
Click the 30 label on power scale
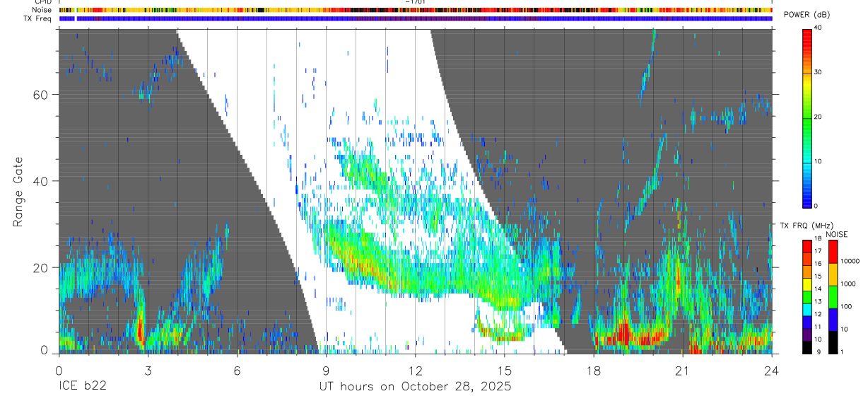point(819,72)
